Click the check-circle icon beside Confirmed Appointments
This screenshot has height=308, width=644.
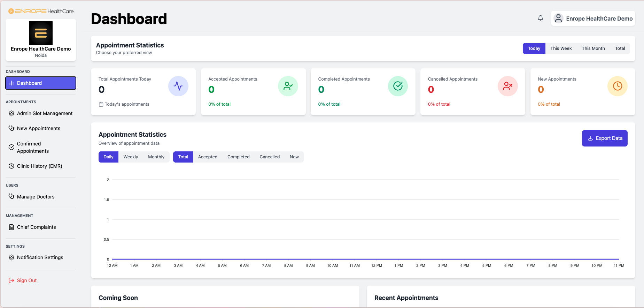coord(11,147)
